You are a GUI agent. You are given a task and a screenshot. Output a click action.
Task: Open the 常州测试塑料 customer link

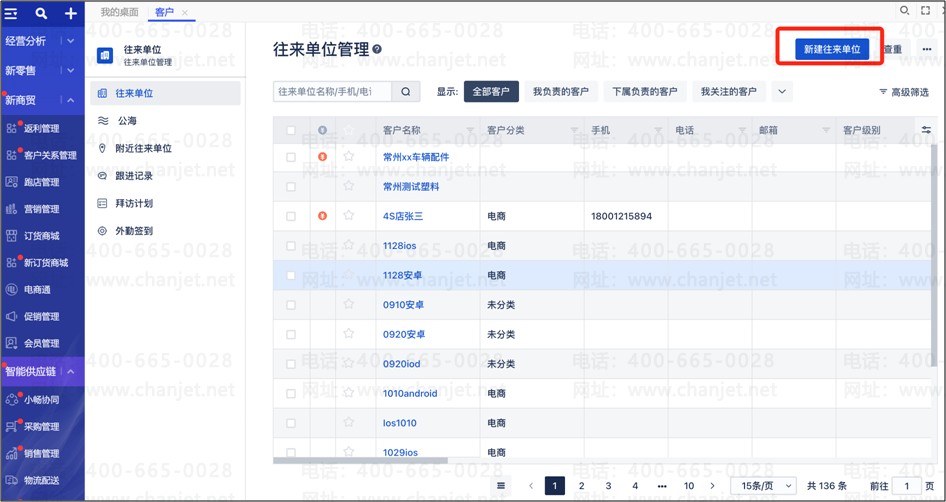(411, 187)
